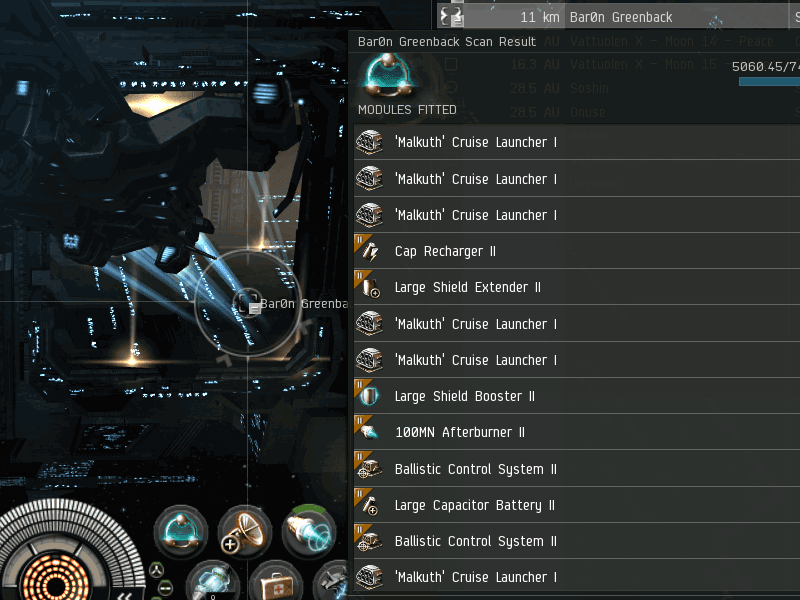Click the Cap Recharger II module icon
800x600 pixels.
coord(368,251)
